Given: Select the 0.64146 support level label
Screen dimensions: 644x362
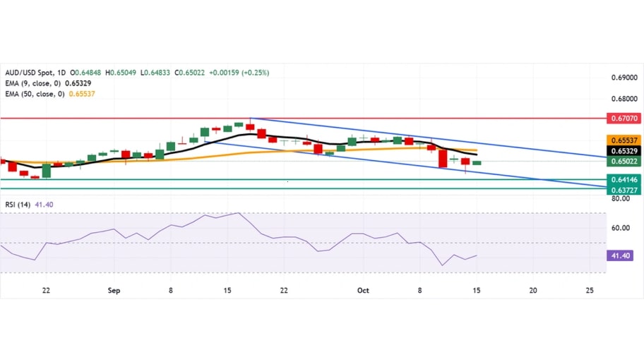Looking at the screenshot, I should point(622,180).
